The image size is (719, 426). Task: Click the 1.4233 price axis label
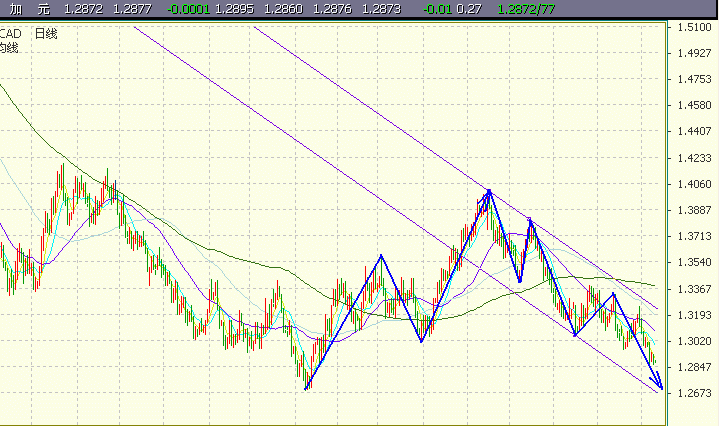pos(695,158)
